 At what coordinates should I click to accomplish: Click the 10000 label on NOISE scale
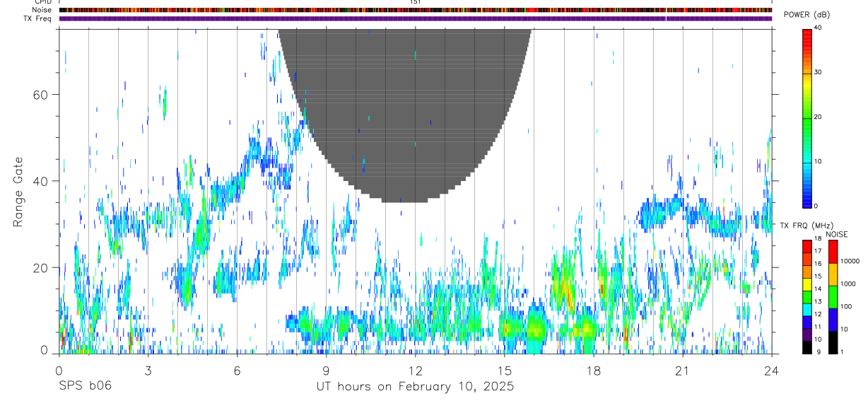(x=850, y=261)
